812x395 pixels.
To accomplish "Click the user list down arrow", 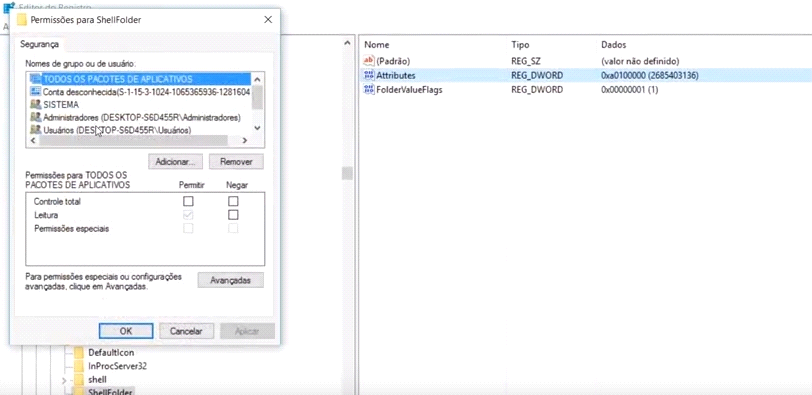I will coord(258,128).
